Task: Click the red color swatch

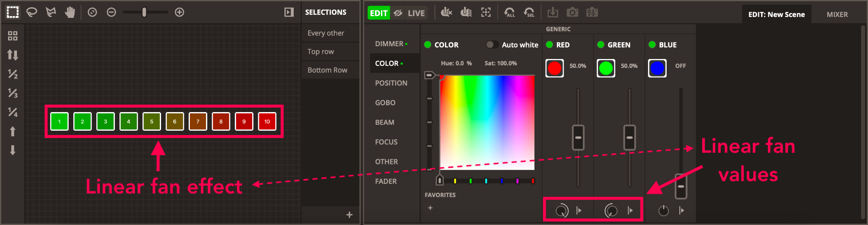Action: pos(554,68)
